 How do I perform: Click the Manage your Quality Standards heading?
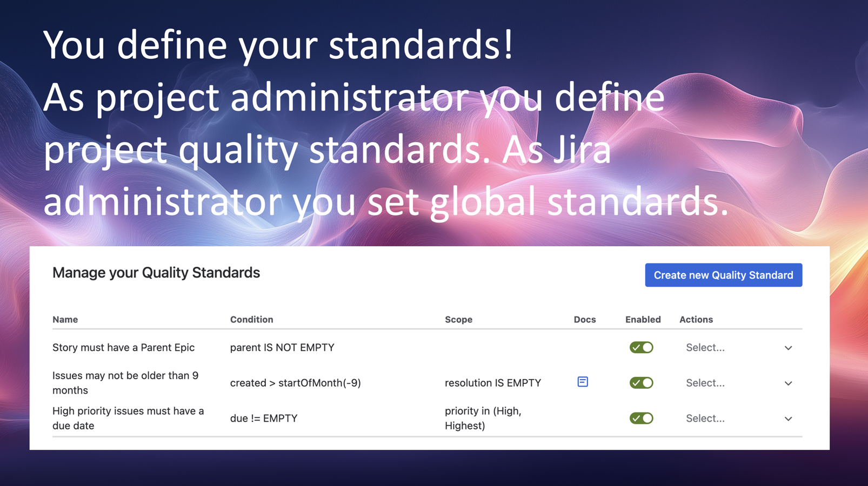coord(156,273)
